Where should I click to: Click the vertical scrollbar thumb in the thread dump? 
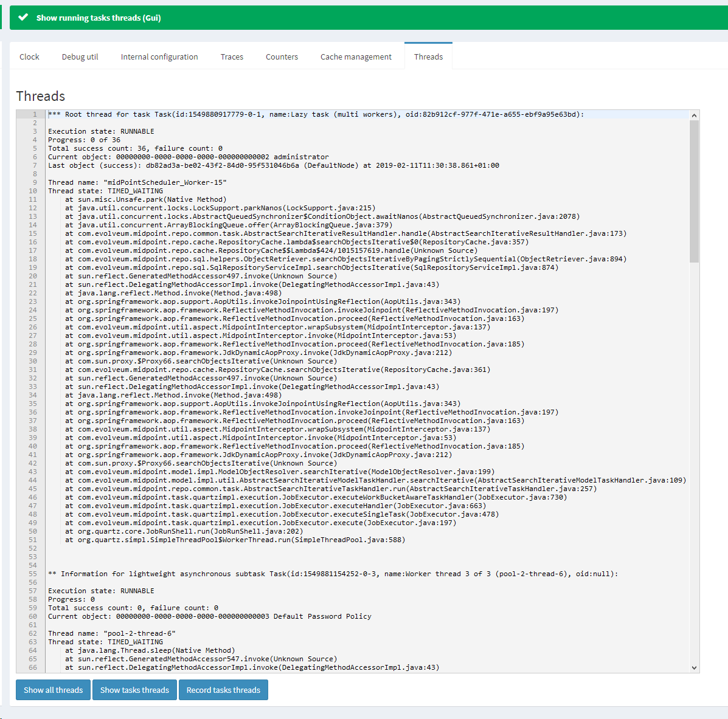point(694,191)
